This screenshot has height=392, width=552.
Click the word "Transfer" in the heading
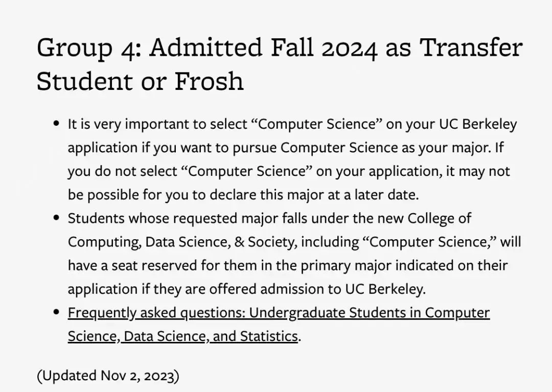(x=471, y=48)
